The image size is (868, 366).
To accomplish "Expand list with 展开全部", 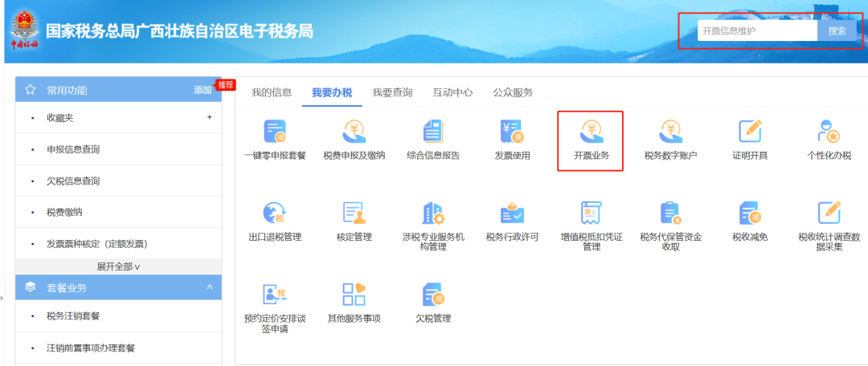I will click(x=118, y=266).
